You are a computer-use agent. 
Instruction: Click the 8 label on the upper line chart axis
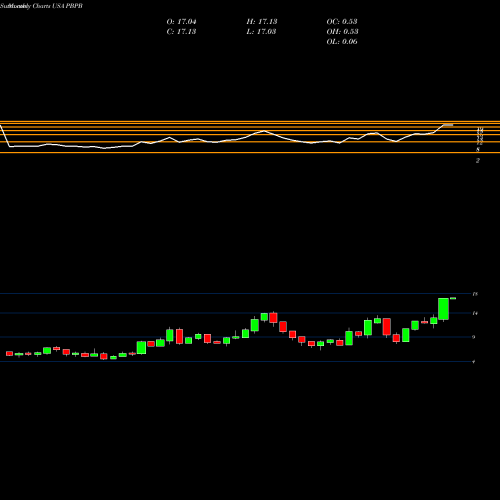tap(478, 149)
